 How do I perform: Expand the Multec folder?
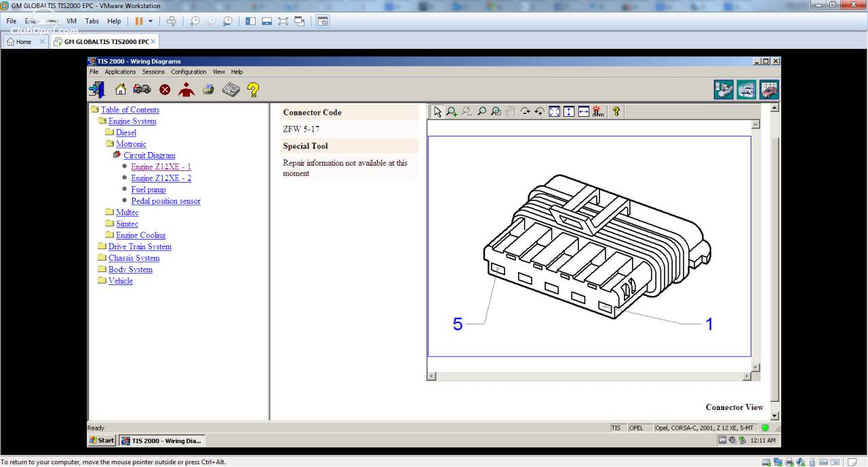(x=110, y=212)
